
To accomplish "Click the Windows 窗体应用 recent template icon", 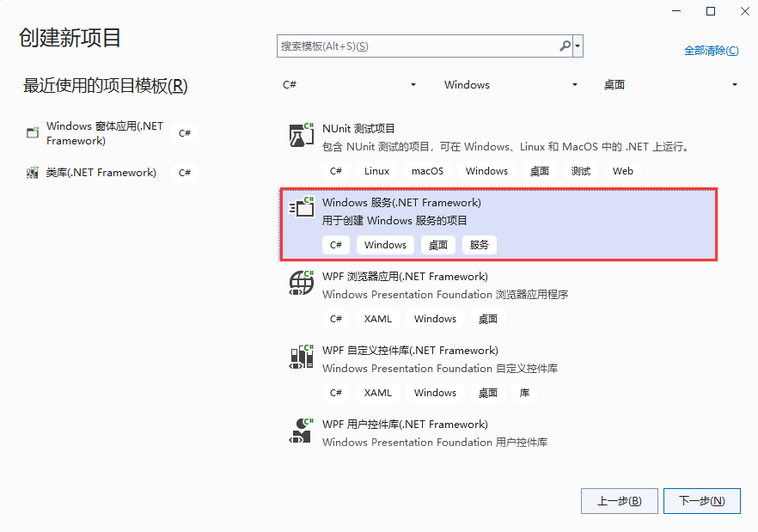I will pyautogui.click(x=33, y=132).
